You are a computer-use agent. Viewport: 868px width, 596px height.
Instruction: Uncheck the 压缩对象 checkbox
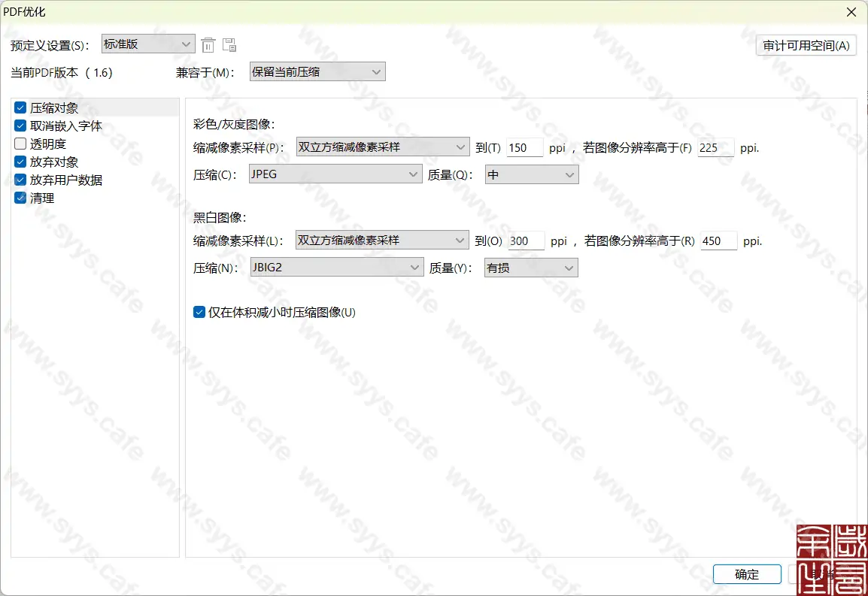tap(20, 107)
